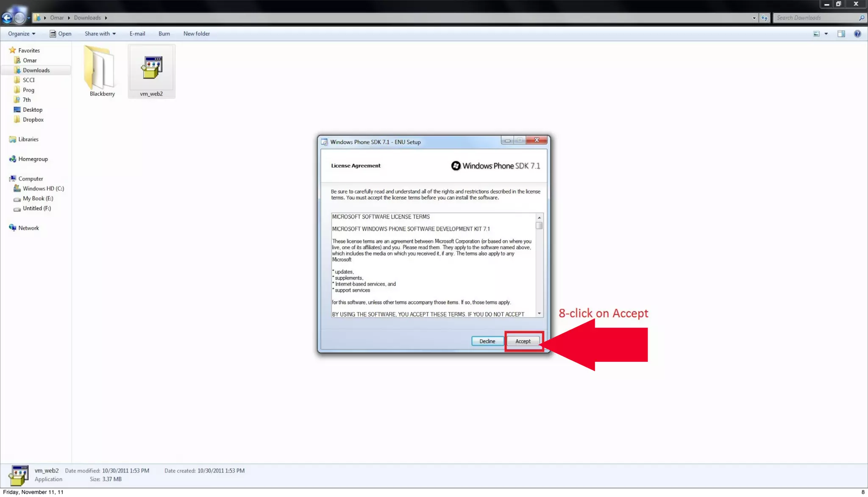The image size is (868, 497).
Task: Click the Back navigation arrow
Action: coord(7,18)
